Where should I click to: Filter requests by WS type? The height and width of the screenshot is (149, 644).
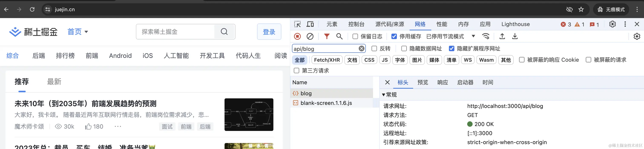[x=468, y=60]
